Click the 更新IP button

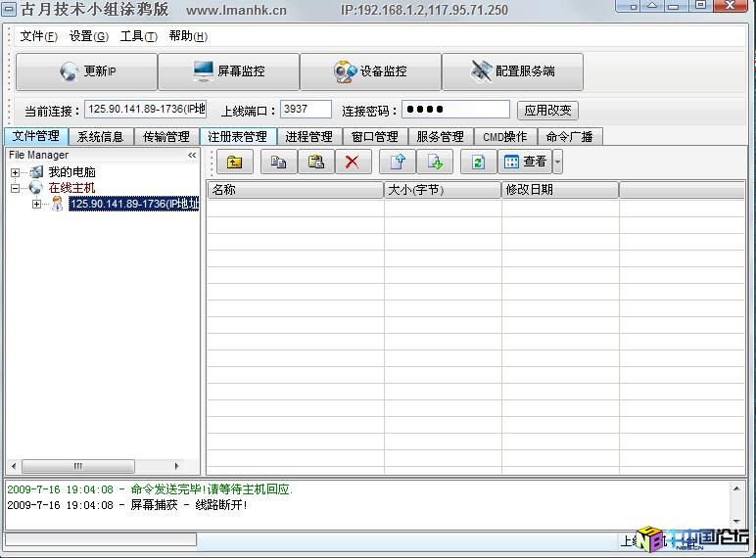click(x=86, y=71)
